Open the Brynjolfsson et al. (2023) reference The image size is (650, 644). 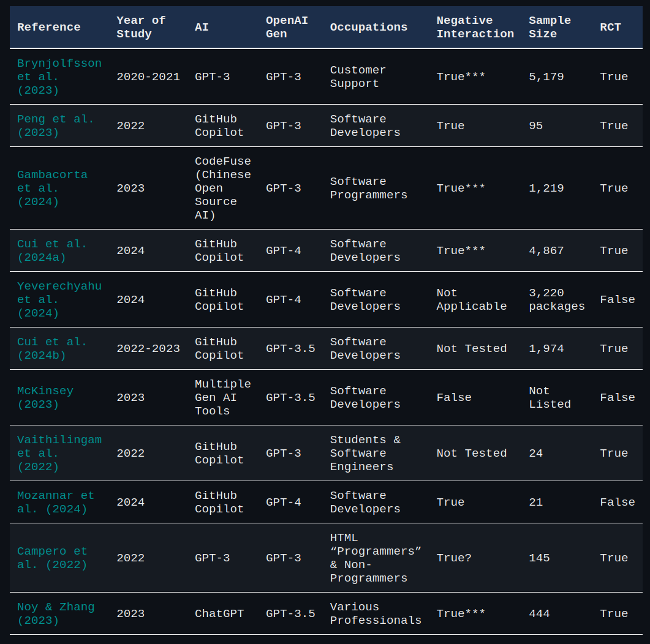59,77
